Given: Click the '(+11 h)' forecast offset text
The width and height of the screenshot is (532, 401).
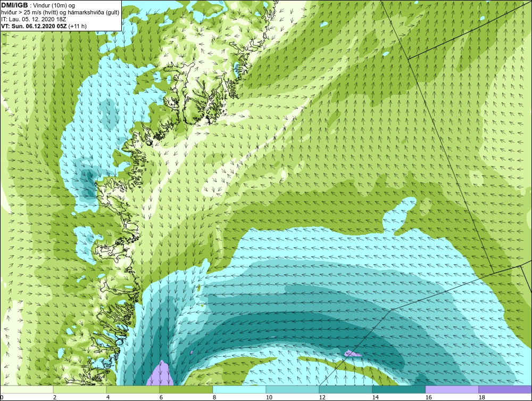Looking at the screenshot, I should pos(77,26).
